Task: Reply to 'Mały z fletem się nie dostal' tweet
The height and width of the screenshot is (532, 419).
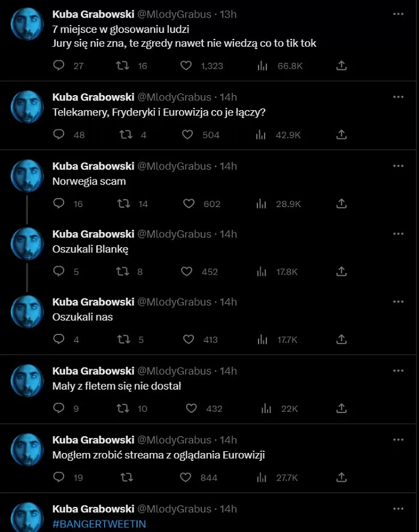Action: pyautogui.click(x=59, y=408)
